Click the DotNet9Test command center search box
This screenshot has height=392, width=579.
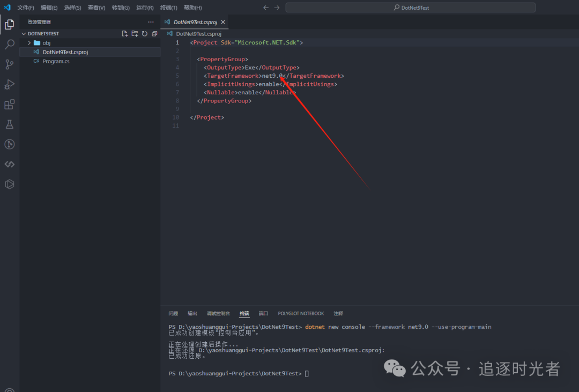tap(411, 8)
